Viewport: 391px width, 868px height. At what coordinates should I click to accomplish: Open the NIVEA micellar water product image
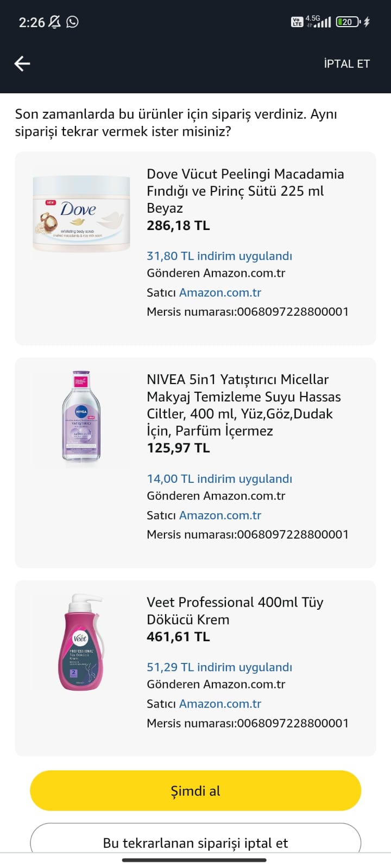[81, 417]
